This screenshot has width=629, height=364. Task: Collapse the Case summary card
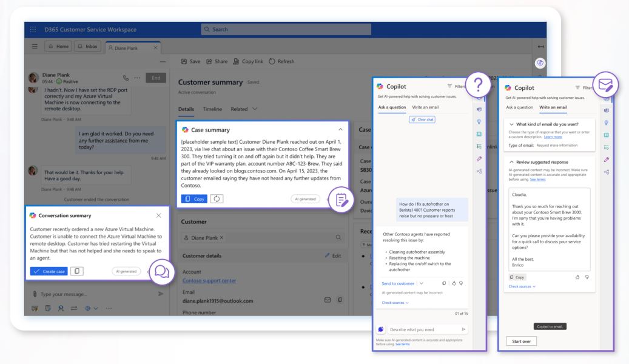point(340,129)
